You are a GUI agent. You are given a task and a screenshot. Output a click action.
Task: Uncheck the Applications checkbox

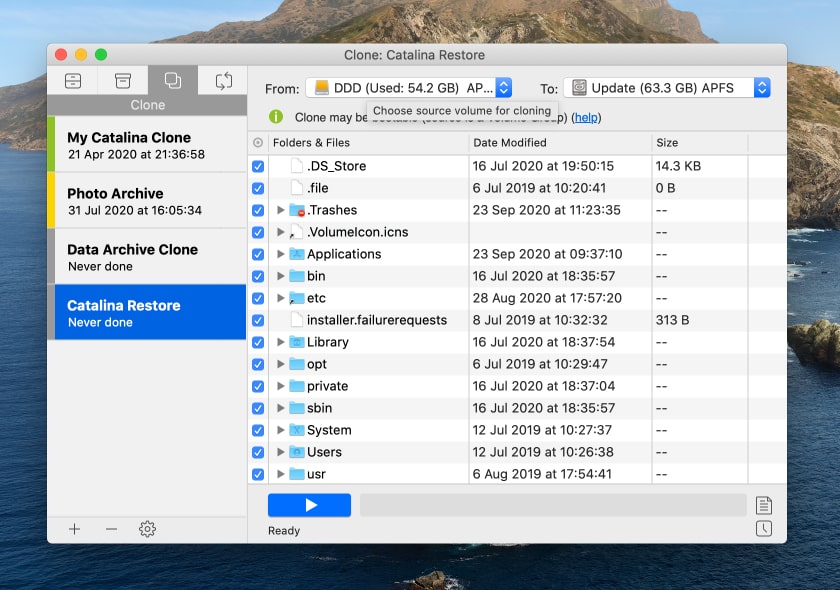258,254
